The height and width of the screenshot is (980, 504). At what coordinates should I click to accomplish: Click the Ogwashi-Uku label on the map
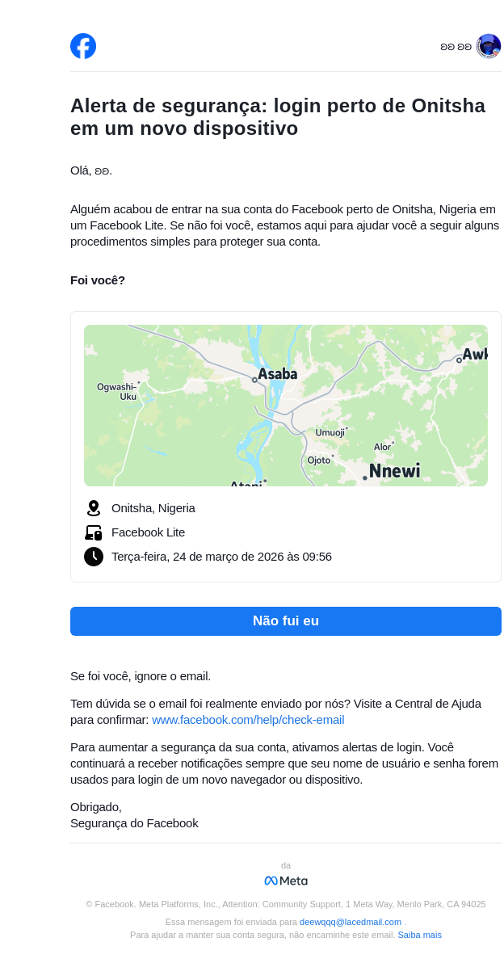117,392
